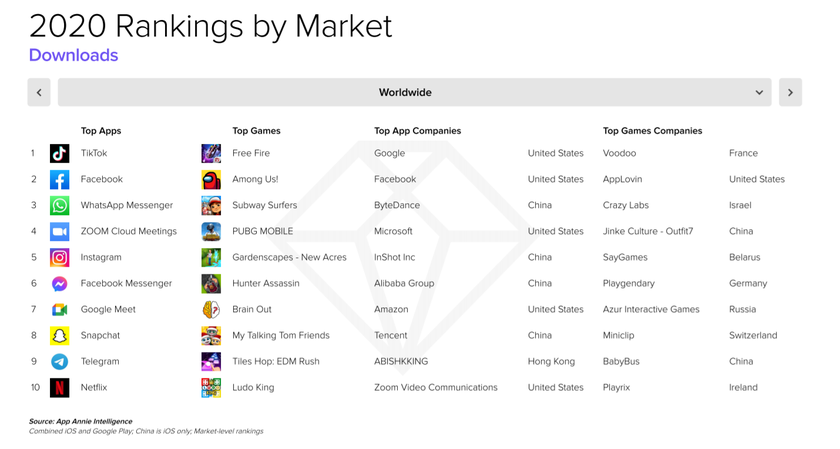Click the ByteDance company name
The height and width of the screenshot is (449, 840).
click(x=397, y=206)
